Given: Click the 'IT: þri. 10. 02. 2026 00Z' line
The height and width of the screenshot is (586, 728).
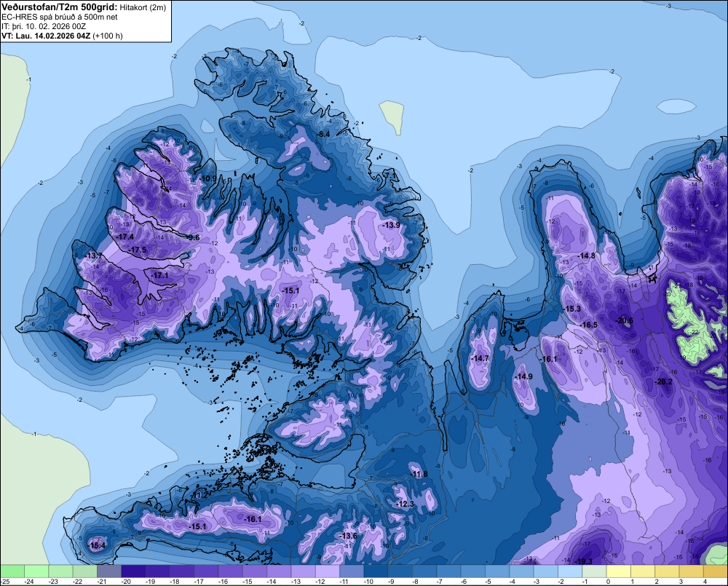Looking at the screenshot, I should tap(44, 26).
